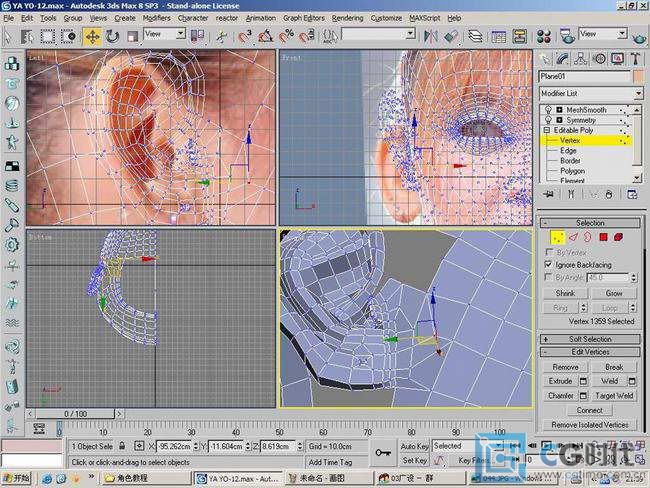This screenshot has width=650, height=488.
Task: Click the Connect button
Action: 589,410
